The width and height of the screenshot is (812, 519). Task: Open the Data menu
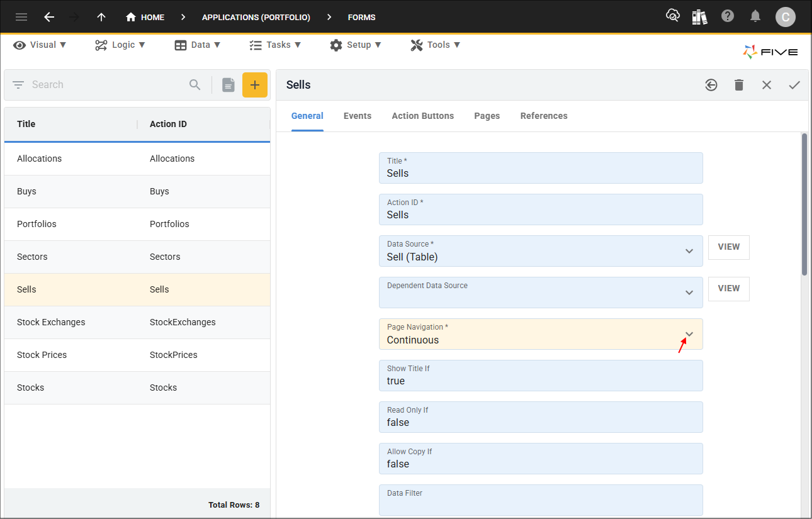point(198,45)
